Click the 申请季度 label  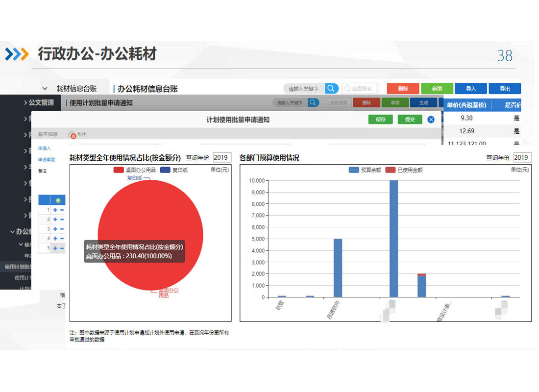pyautogui.click(x=47, y=160)
